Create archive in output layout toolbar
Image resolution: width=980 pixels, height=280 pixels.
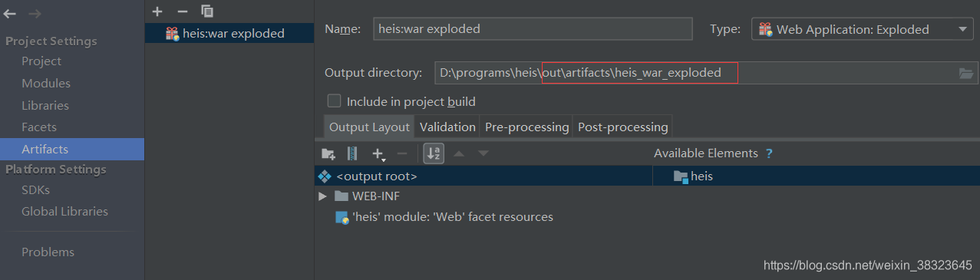click(x=352, y=153)
